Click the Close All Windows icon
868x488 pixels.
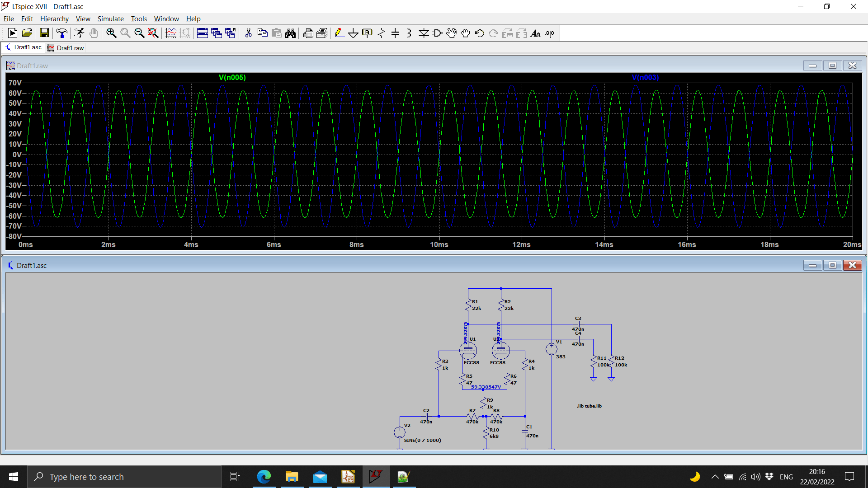231,33
